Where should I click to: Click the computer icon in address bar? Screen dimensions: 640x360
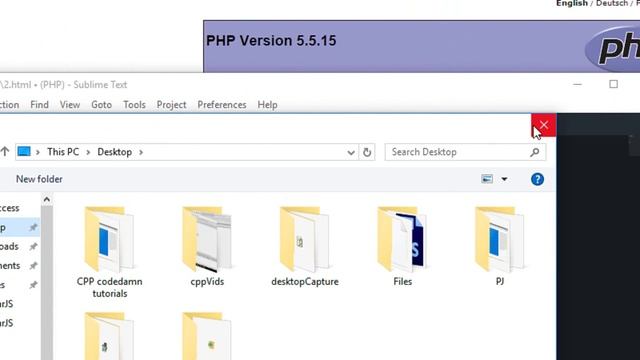[24, 152]
